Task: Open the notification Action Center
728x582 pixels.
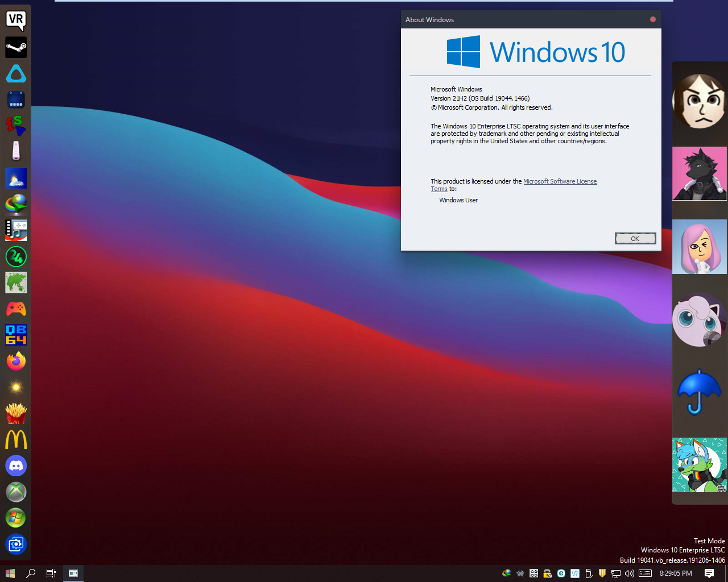Action: click(x=709, y=573)
